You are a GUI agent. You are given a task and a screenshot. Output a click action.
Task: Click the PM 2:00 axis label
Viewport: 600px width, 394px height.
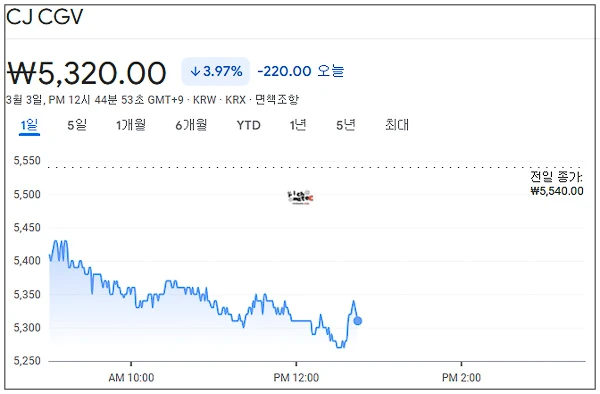461,378
